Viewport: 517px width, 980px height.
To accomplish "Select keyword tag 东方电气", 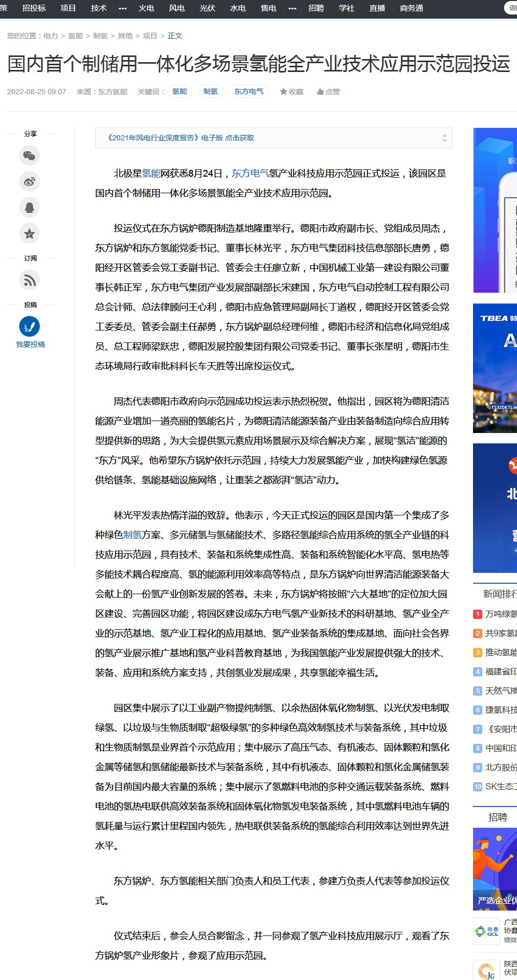I will (249, 91).
